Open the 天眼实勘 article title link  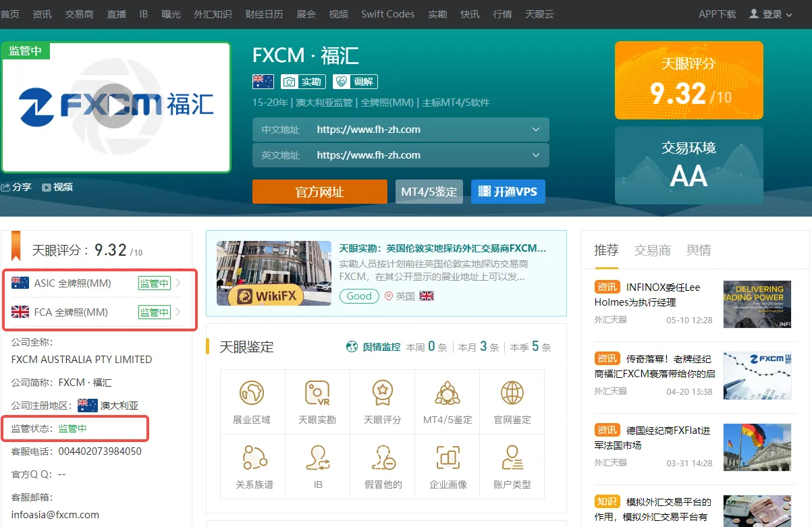click(443, 248)
